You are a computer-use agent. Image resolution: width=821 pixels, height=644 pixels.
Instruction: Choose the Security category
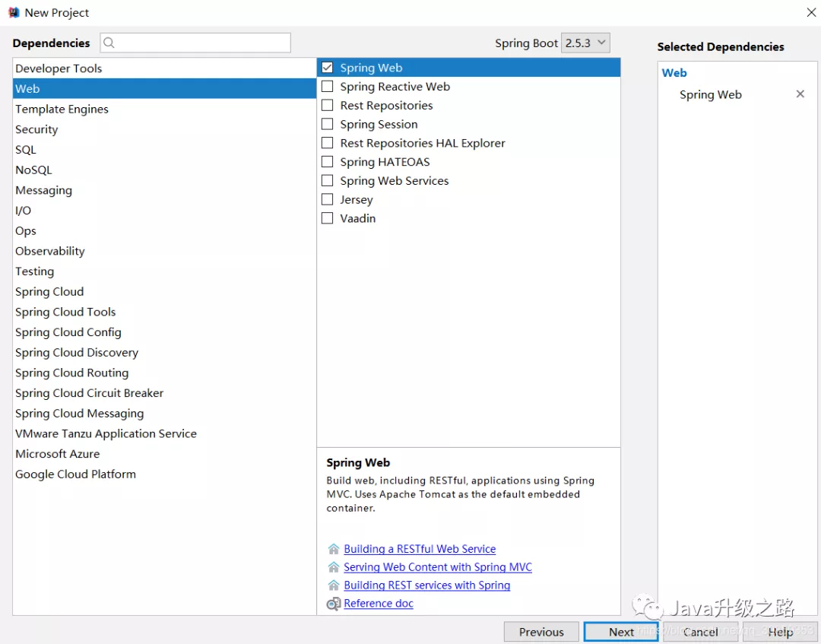[164, 129]
